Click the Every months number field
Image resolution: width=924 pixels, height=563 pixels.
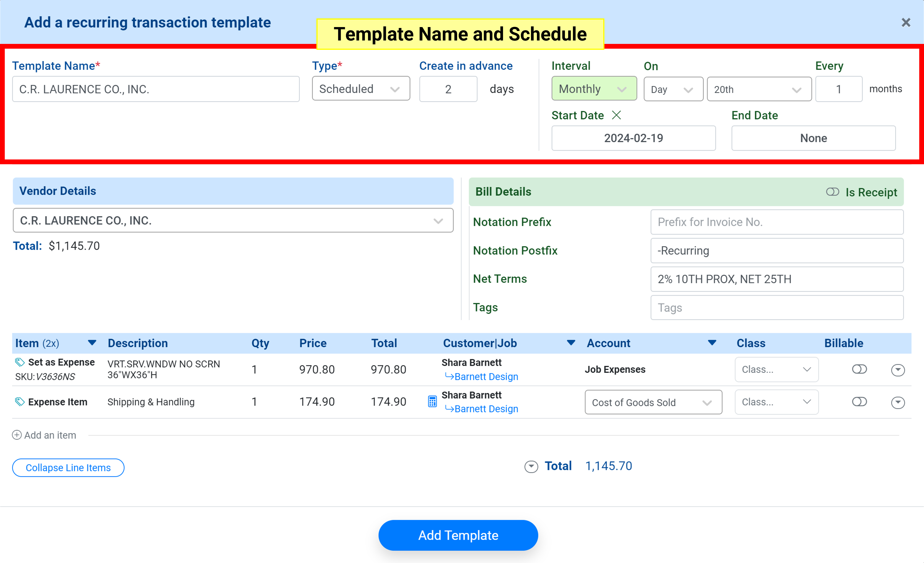point(839,89)
